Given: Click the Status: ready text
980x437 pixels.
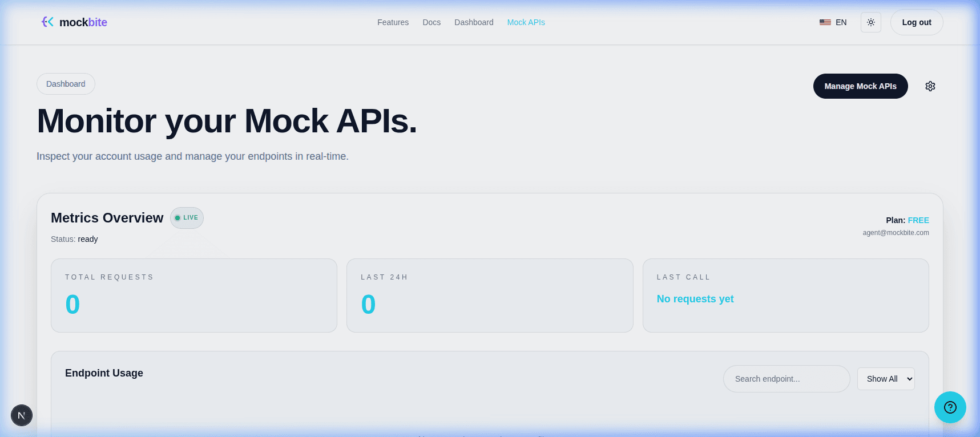Looking at the screenshot, I should coord(74,239).
